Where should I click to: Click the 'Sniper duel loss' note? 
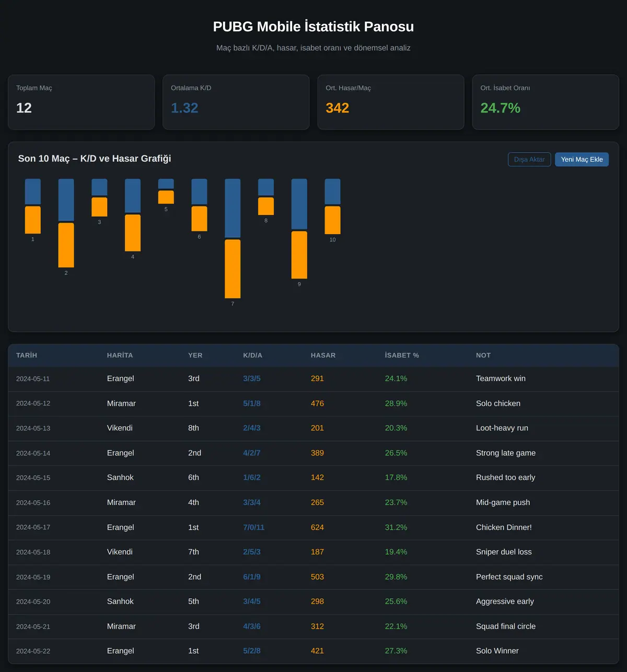click(x=504, y=552)
